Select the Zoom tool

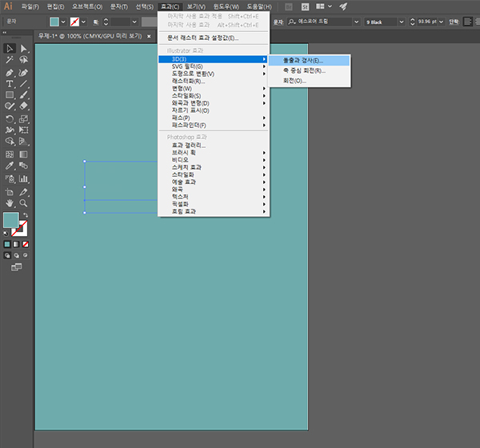click(x=23, y=203)
